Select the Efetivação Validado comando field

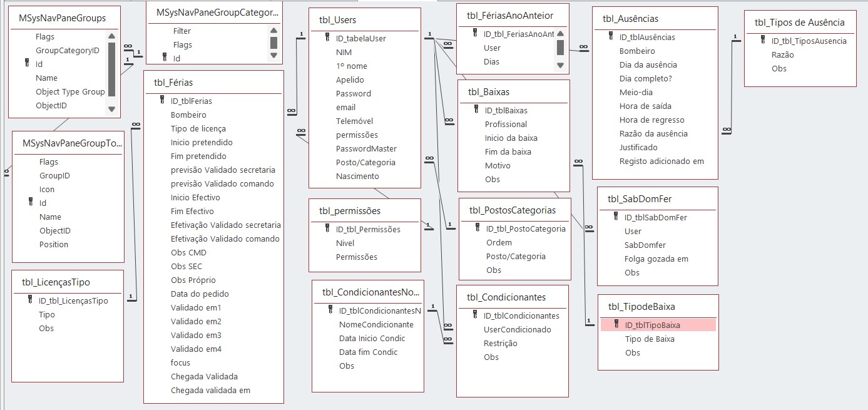click(x=225, y=238)
